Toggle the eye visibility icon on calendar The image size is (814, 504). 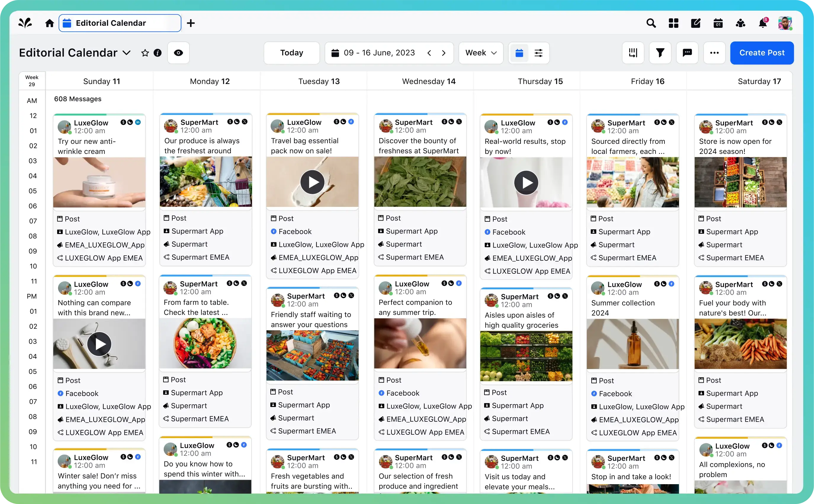click(179, 53)
